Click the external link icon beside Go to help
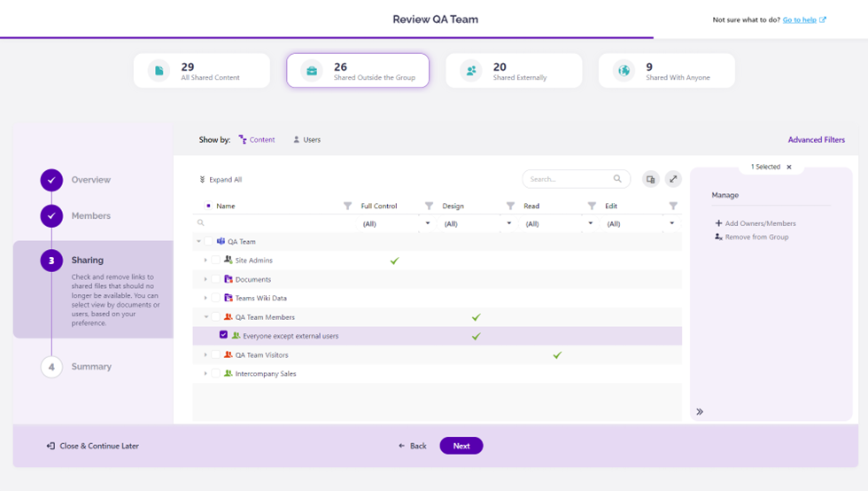The height and width of the screenshot is (491, 868). tap(823, 19)
